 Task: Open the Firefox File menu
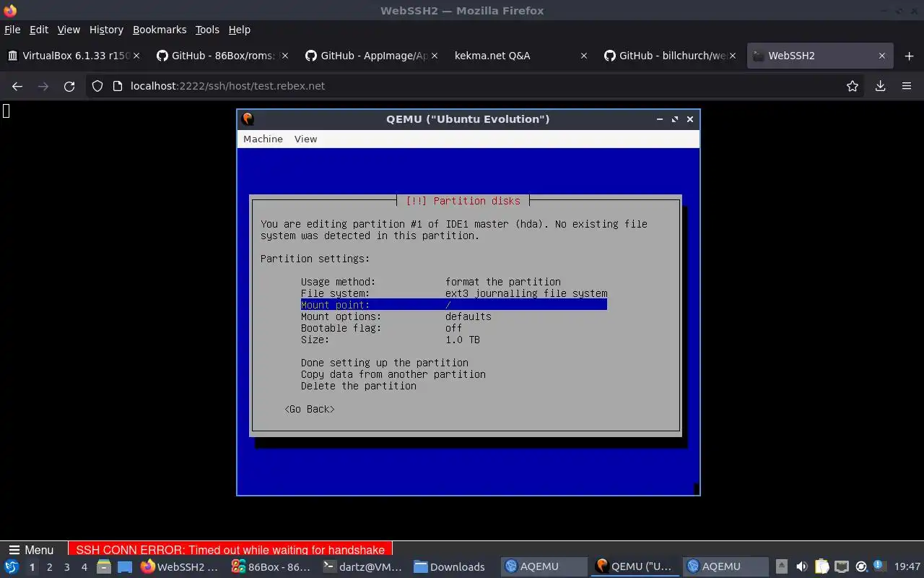pyautogui.click(x=12, y=30)
